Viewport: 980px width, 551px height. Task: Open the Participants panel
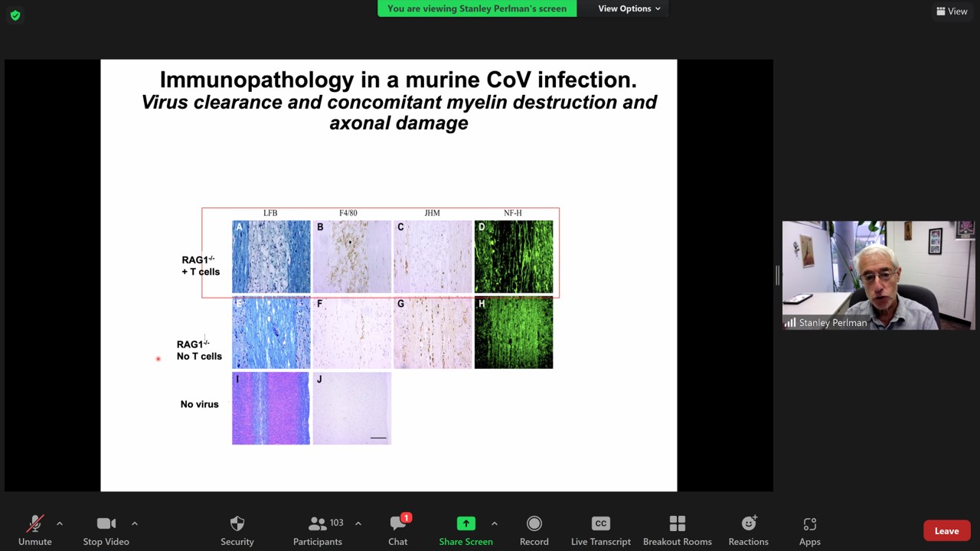318,524
